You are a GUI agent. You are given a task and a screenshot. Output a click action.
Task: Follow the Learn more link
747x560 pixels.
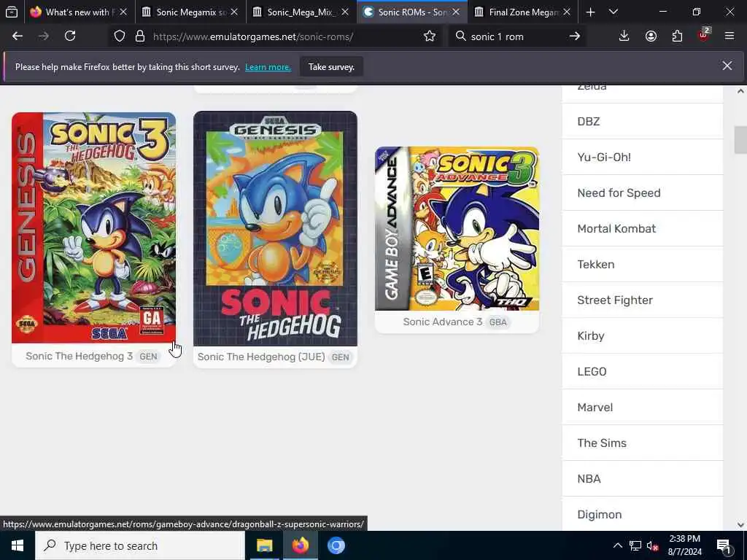click(x=268, y=67)
